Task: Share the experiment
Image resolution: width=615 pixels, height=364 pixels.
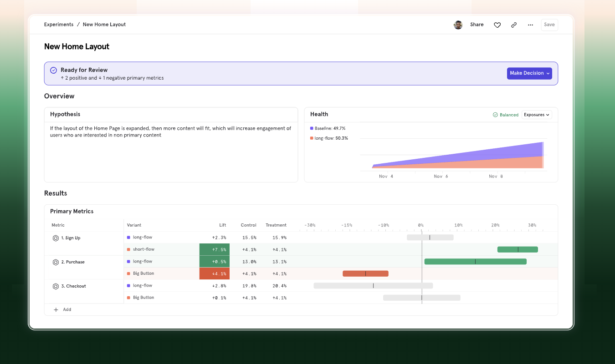Action: coord(477,25)
